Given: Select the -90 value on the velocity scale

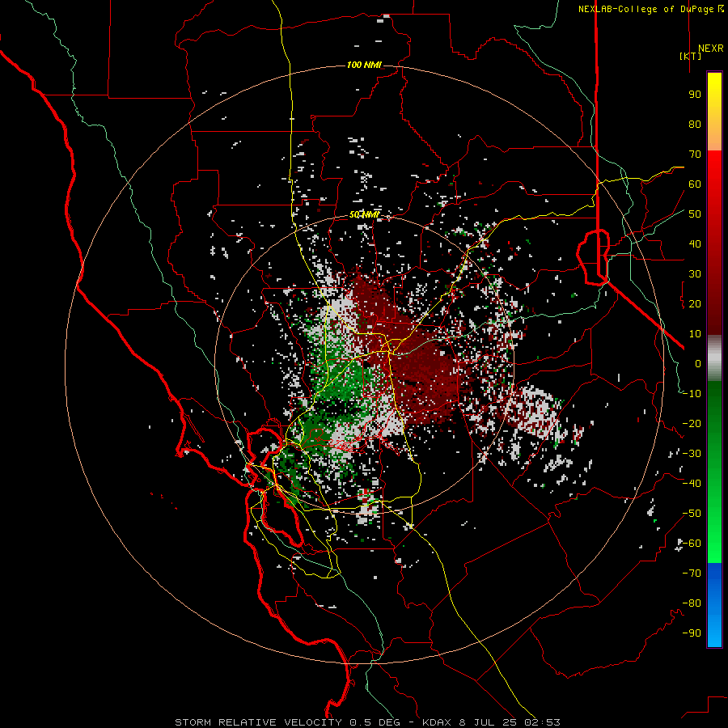Looking at the screenshot, I should coord(692,633).
